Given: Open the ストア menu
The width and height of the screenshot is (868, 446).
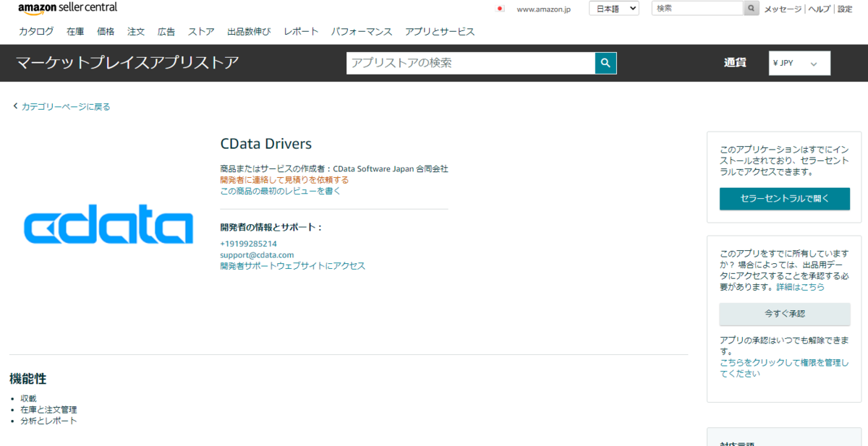Looking at the screenshot, I should pyautogui.click(x=201, y=32).
